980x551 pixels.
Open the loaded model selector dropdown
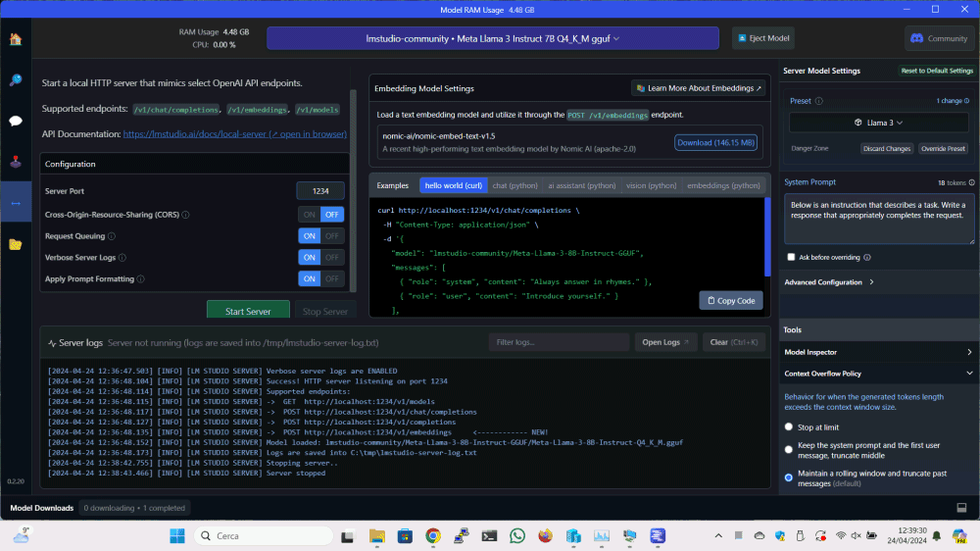[x=493, y=39]
